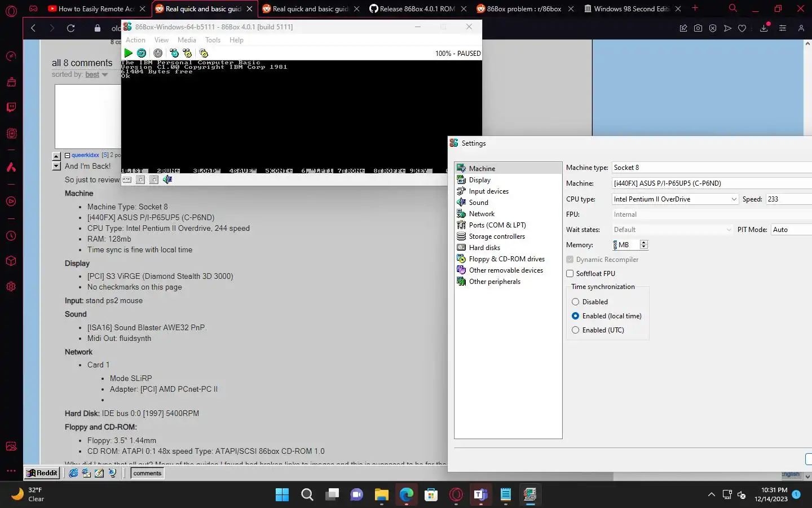The height and width of the screenshot is (508, 812).
Task: Select Enabled (local time) radio button
Action: click(x=575, y=316)
